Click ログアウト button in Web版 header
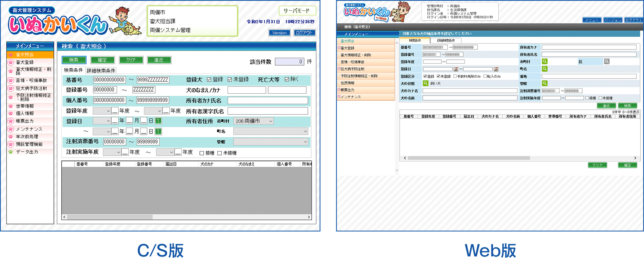The height and width of the screenshot is (258, 644). (x=633, y=20)
